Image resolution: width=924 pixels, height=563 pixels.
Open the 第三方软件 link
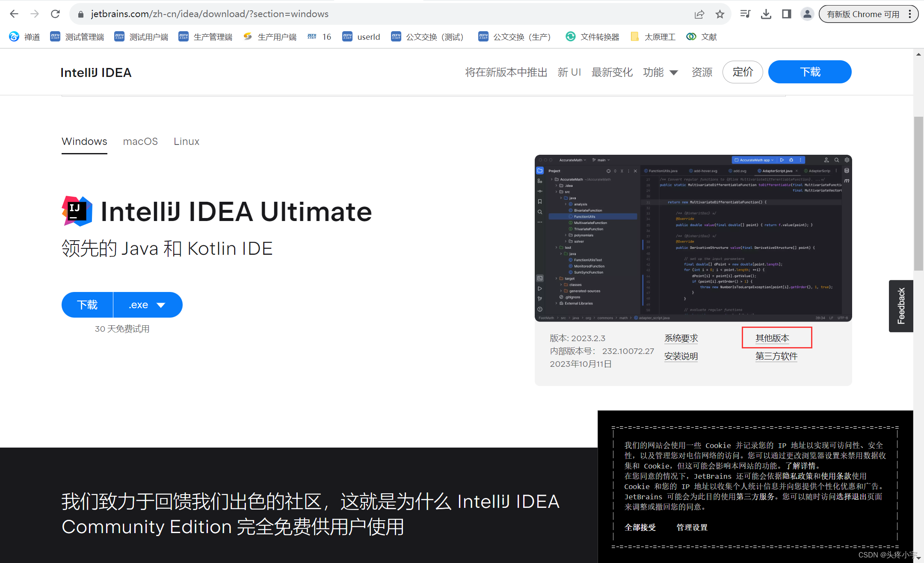[776, 356]
